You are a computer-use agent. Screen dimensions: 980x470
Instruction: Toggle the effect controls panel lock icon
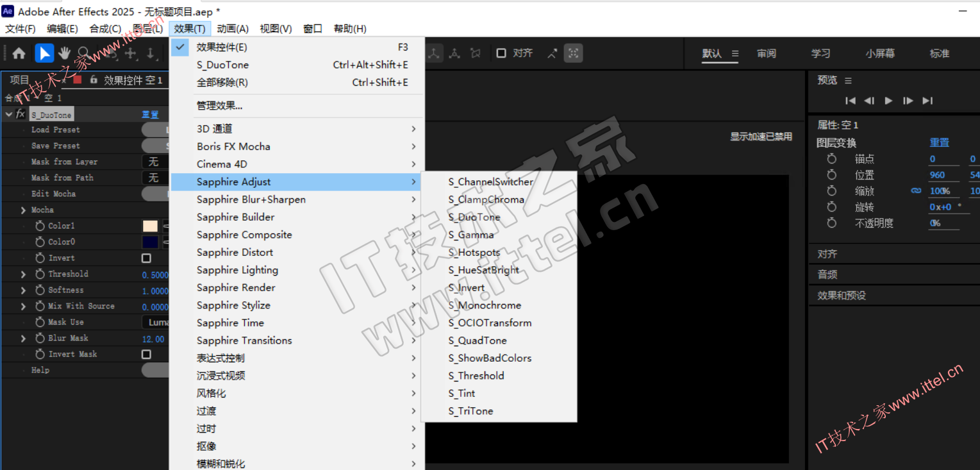pos(94,80)
